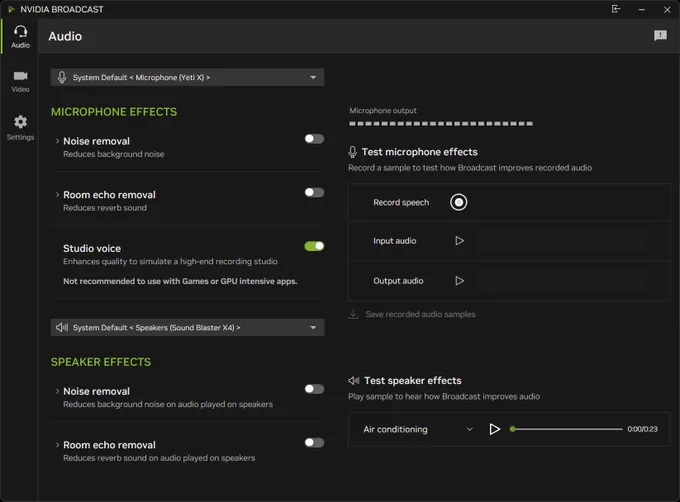Click the microphone icon beside Test microphone effects
The image size is (680, 502).
click(353, 152)
